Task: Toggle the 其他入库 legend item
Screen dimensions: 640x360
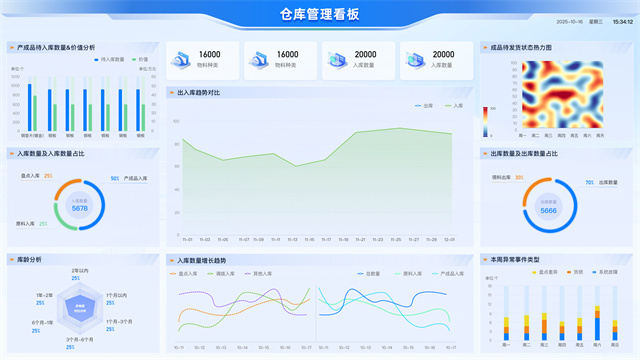Action: [258, 273]
